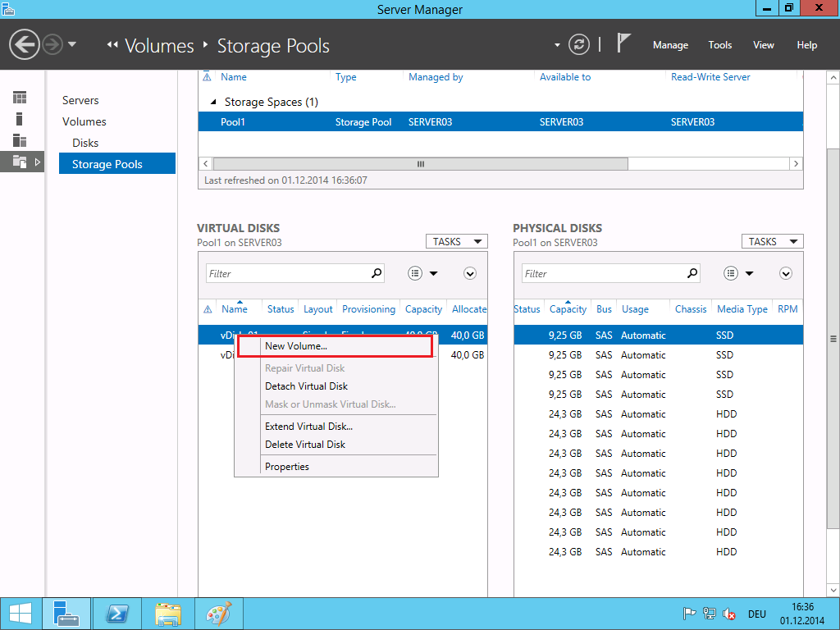Open the Physical Disks TASKS dropdown
The image size is (840, 630).
coord(773,242)
